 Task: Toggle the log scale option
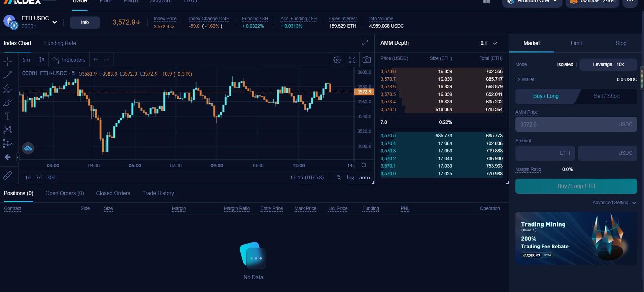(x=350, y=178)
